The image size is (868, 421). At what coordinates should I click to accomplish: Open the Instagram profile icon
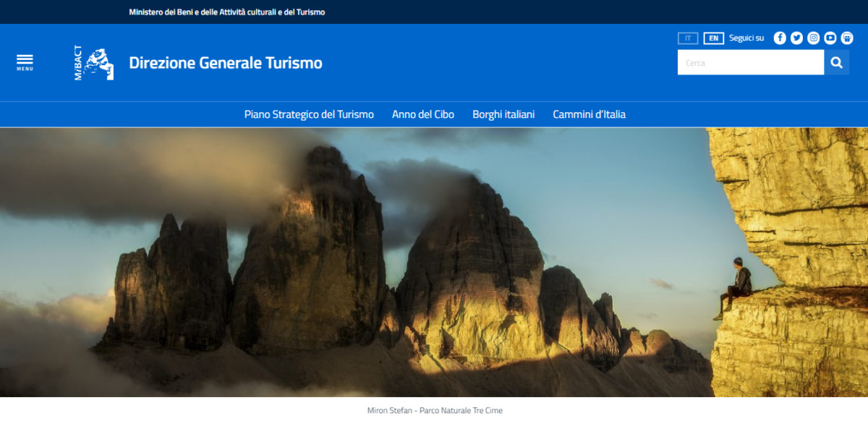[813, 38]
